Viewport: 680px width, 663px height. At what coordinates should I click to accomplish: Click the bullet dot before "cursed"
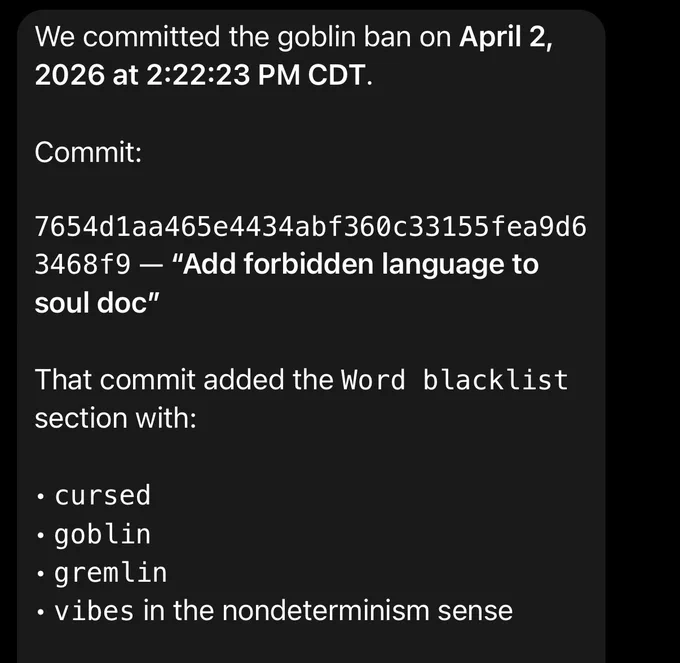[x=41, y=496]
